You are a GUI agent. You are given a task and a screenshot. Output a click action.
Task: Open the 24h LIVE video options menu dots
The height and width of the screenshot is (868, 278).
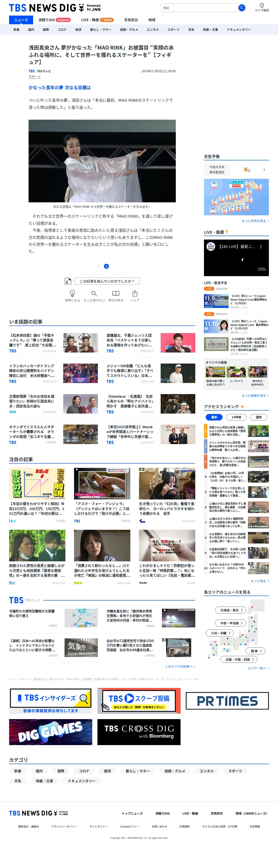[x=261, y=247]
